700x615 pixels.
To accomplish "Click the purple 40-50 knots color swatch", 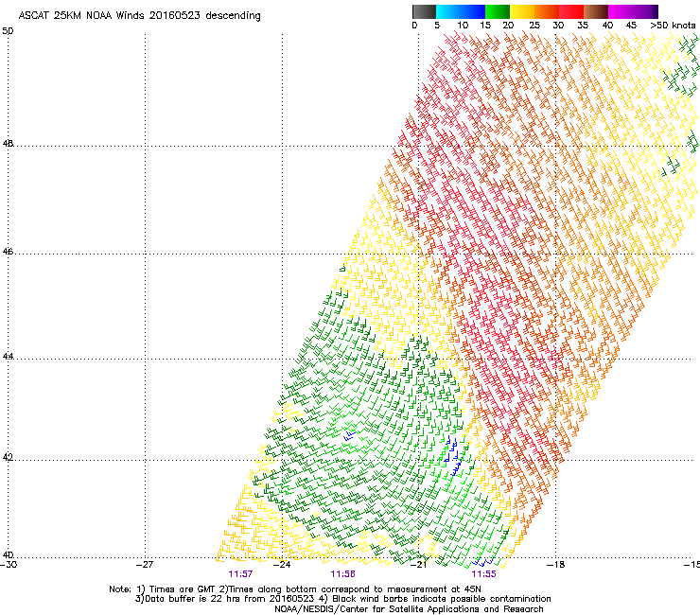I will point(633,11).
